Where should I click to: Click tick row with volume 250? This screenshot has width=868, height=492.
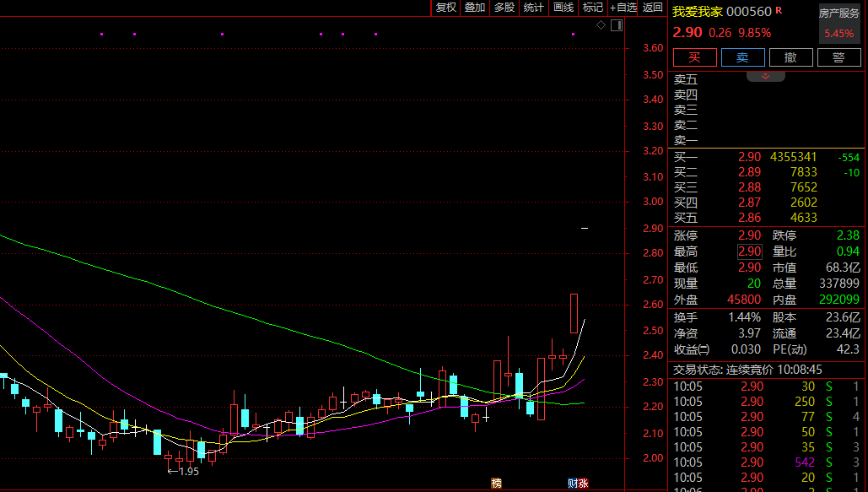[766, 401]
